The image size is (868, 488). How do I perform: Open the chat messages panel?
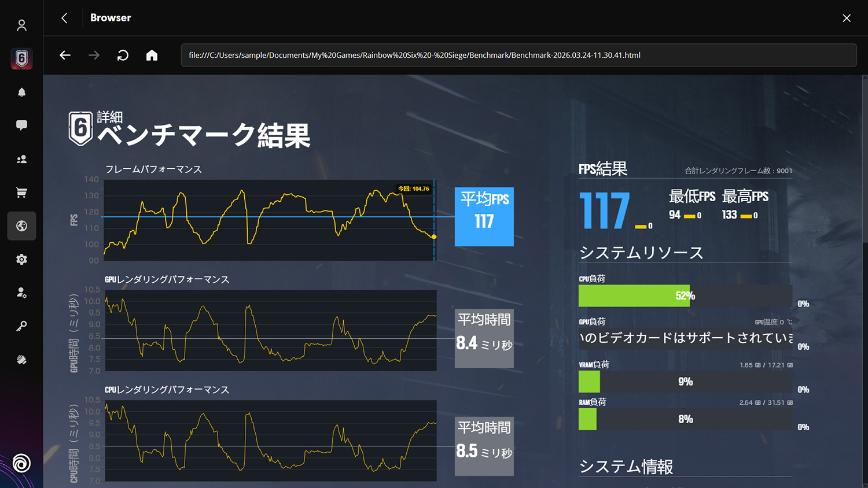point(21,125)
